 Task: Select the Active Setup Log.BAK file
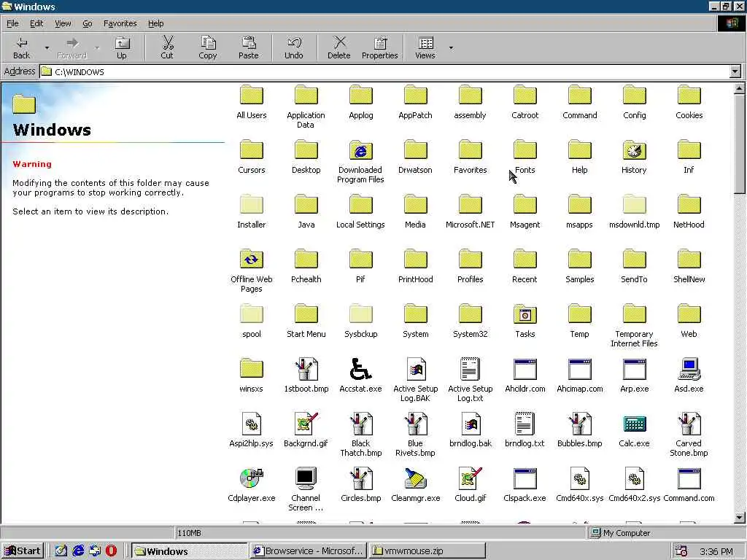(x=415, y=381)
